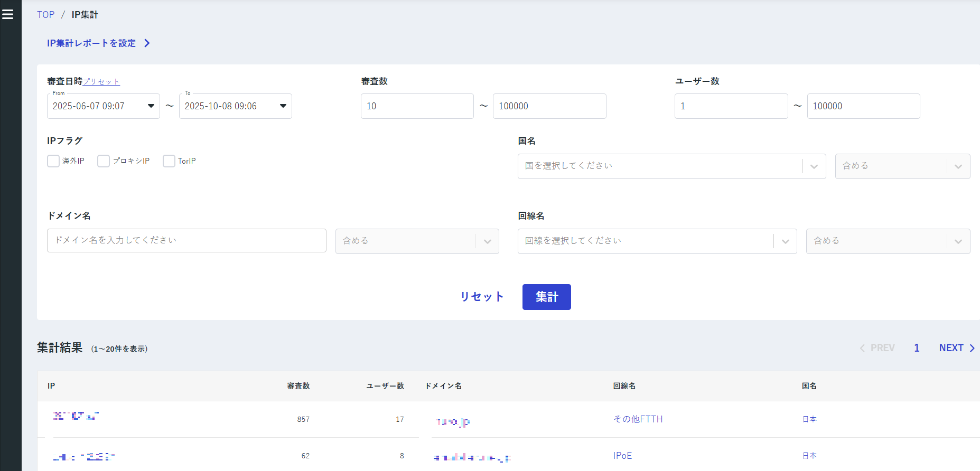980x471 pixels.
Task: Open the 含める dropdown beside ドメイン名
Action: pos(417,241)
